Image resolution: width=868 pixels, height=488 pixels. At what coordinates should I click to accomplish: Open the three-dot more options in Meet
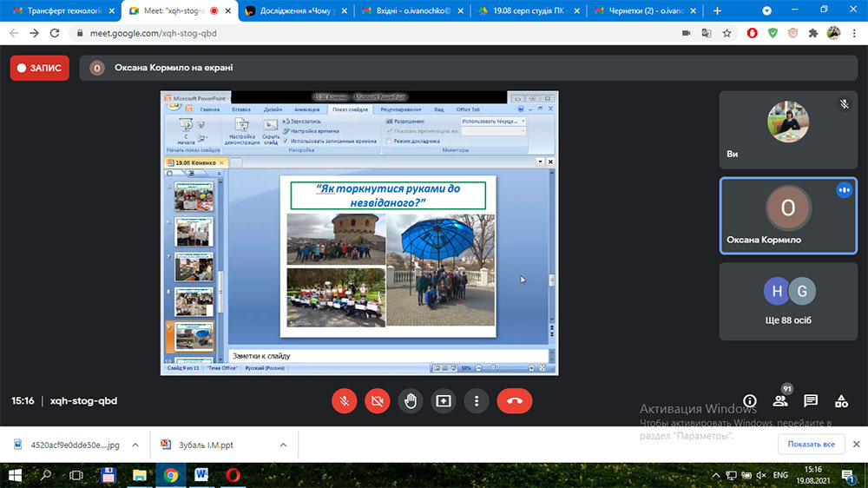(x=477, y=401)
